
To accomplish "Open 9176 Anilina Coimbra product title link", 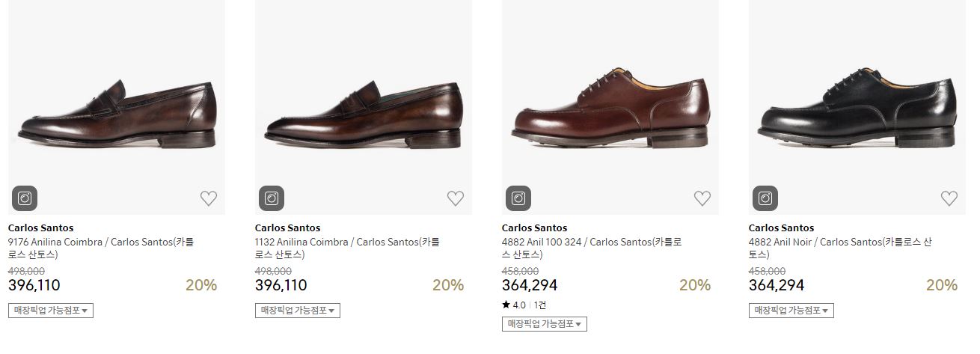I will (101, 248).
